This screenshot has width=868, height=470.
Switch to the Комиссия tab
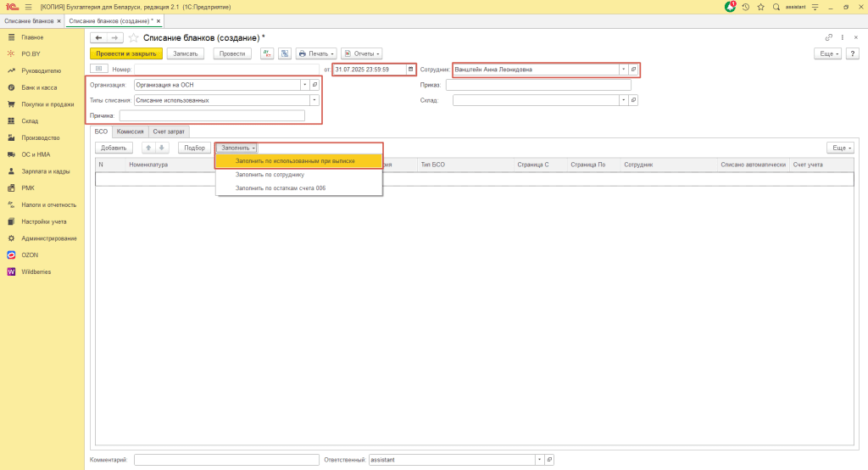click(x=130, y=131)
